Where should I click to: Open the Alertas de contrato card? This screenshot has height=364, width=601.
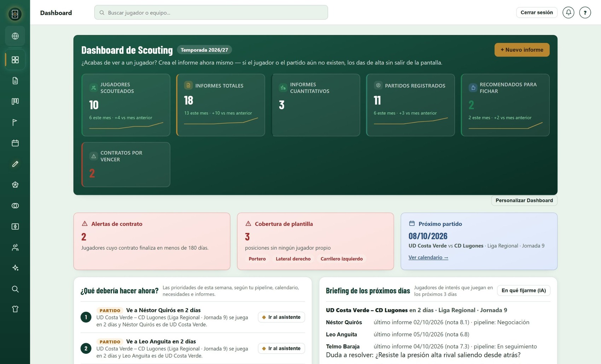pos(152,241)
